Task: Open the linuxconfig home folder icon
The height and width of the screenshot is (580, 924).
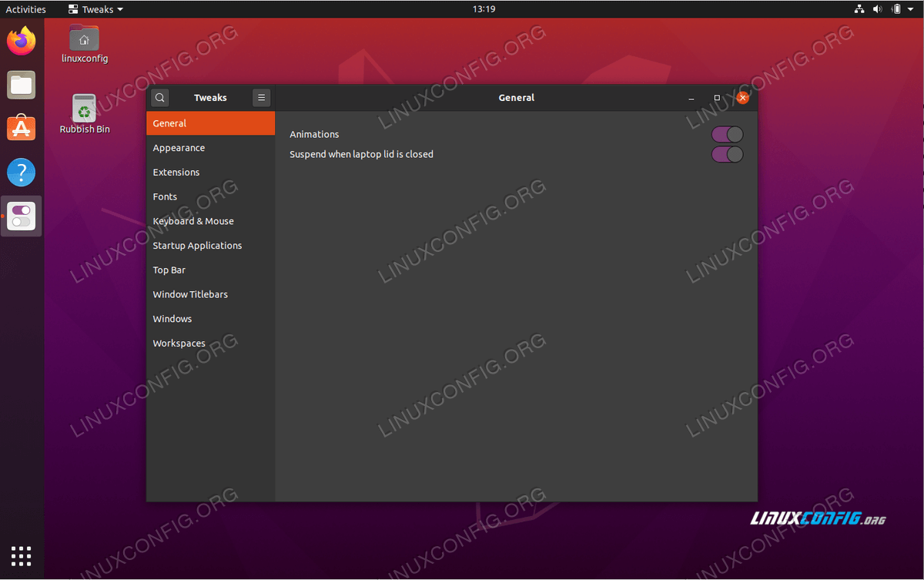Action: 84,44
